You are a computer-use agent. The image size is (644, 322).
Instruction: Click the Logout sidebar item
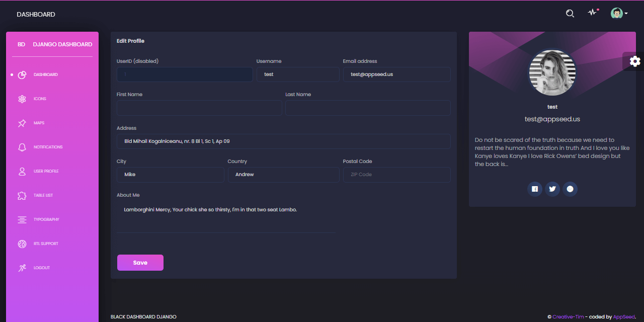pos(41,268)
